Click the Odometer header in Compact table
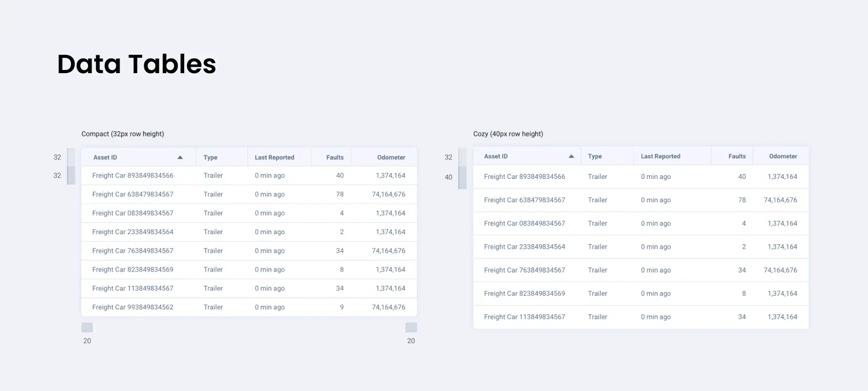 [391, 157]
